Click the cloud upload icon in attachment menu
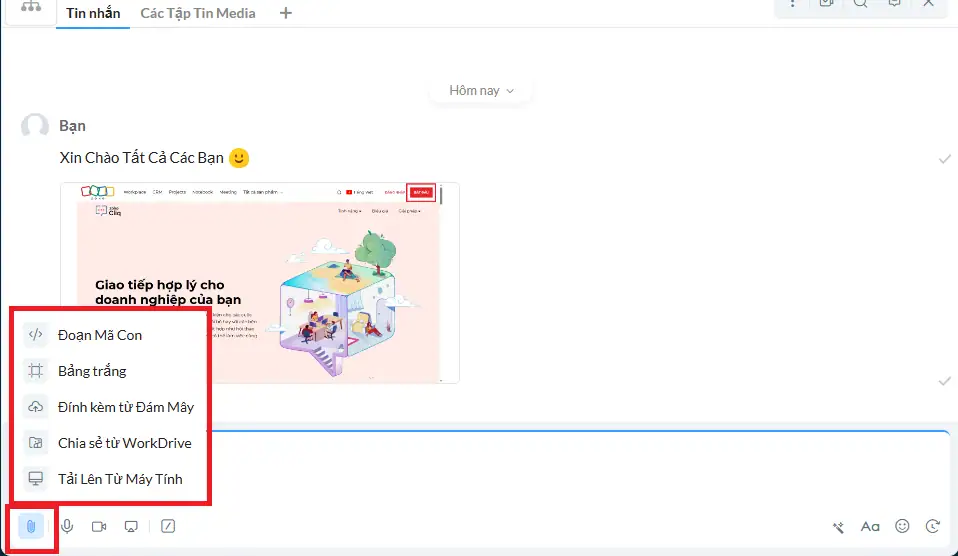 pyautogui.click(x=35, y=406)
